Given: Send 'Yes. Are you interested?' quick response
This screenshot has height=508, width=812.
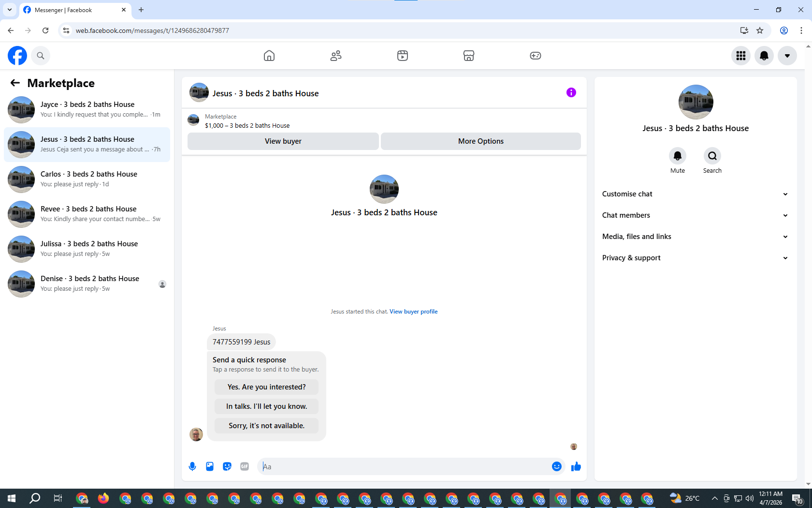Looking at the screenshot, I should point(267,387).
